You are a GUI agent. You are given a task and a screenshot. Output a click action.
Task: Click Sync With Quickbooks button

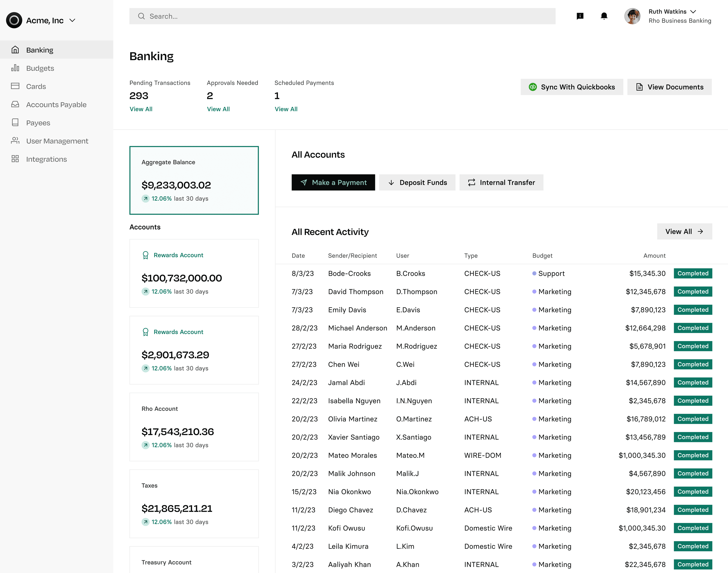tap(572, 87)
